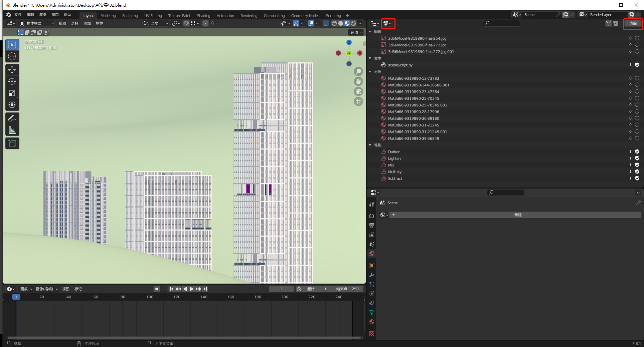Select the Move tool in the viewport toolbar
The height and width of the screenshot is (347, 644).
pyautogui.click(x=12, y=70)
